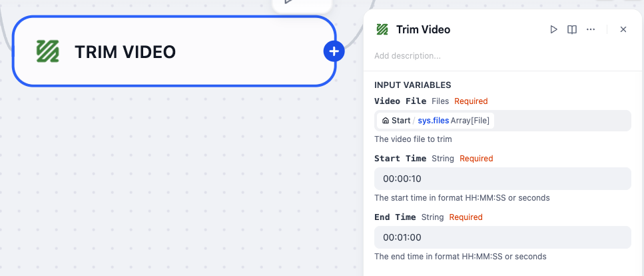Select the TRIM VIDEO node on canvas
The image size is (644, 276).
pyautogui.click(x=174, y=51)
